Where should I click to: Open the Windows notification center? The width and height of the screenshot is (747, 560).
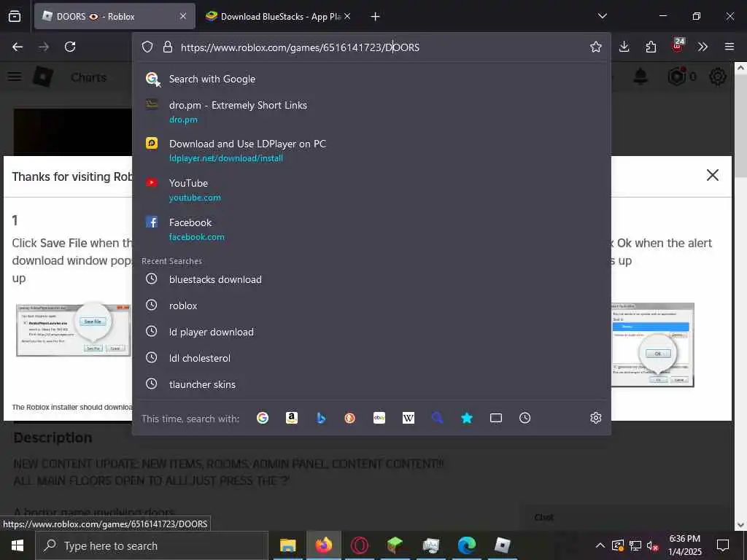723,545
